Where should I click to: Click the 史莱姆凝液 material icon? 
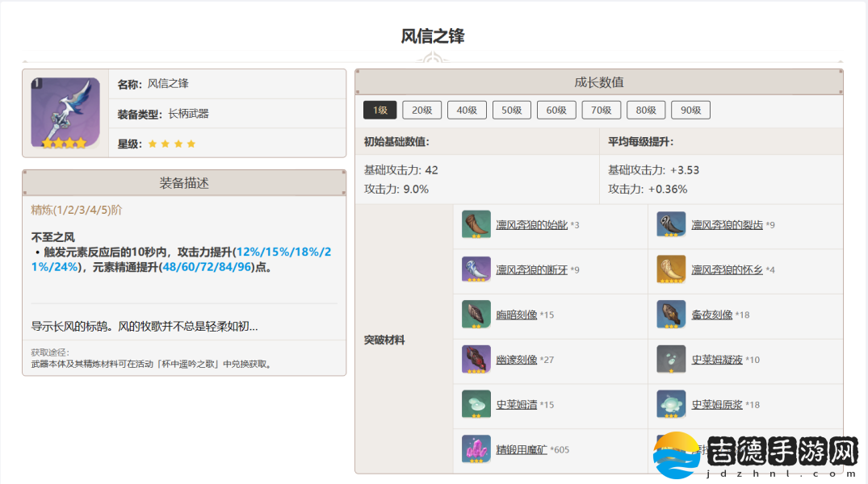[671, 360]
